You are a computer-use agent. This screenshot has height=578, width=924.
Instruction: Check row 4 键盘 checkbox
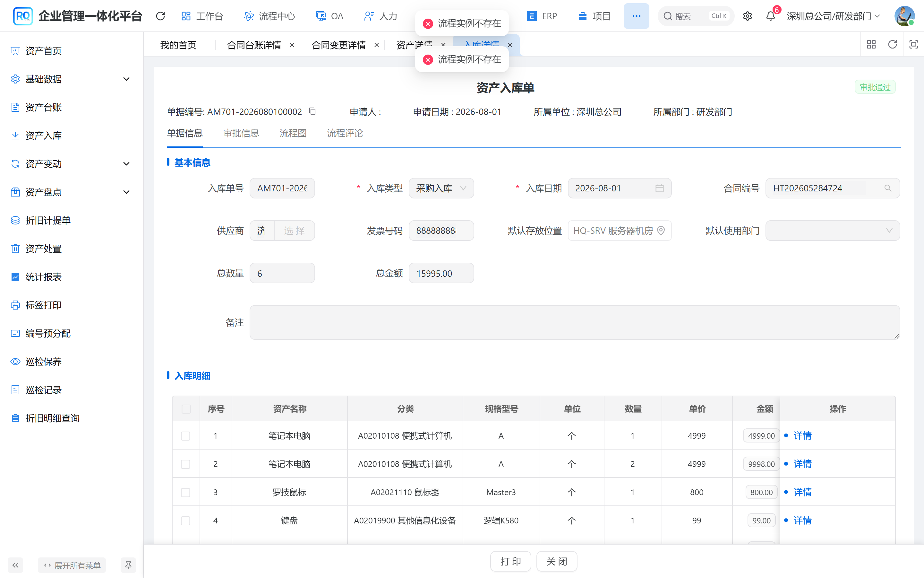[x=185, y=521]
